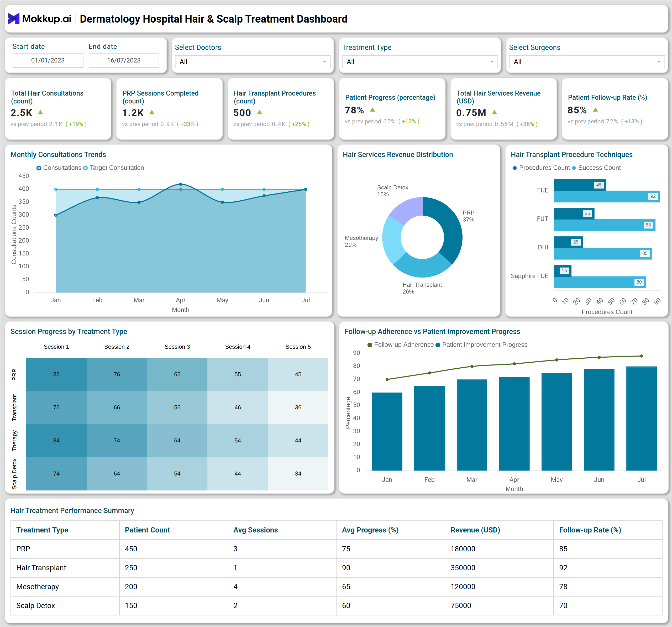Click the Therapy Session 2 cell 74
Viewport: 672px width, 627px height.
tap(117, 441)
